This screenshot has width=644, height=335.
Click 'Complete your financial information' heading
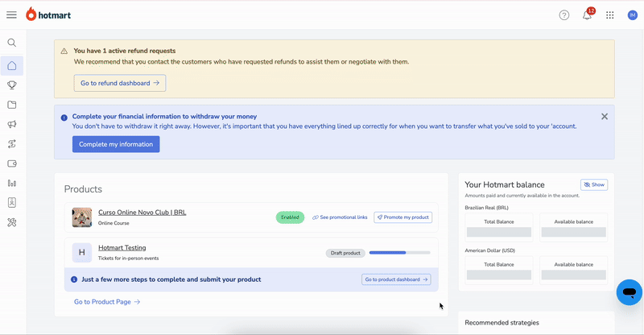pyautogui.click(x=165, y=117)
